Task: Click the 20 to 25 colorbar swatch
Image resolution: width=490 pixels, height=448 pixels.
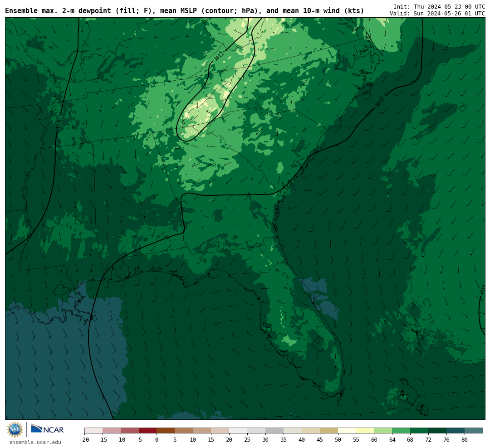Action: coord(239,431)
